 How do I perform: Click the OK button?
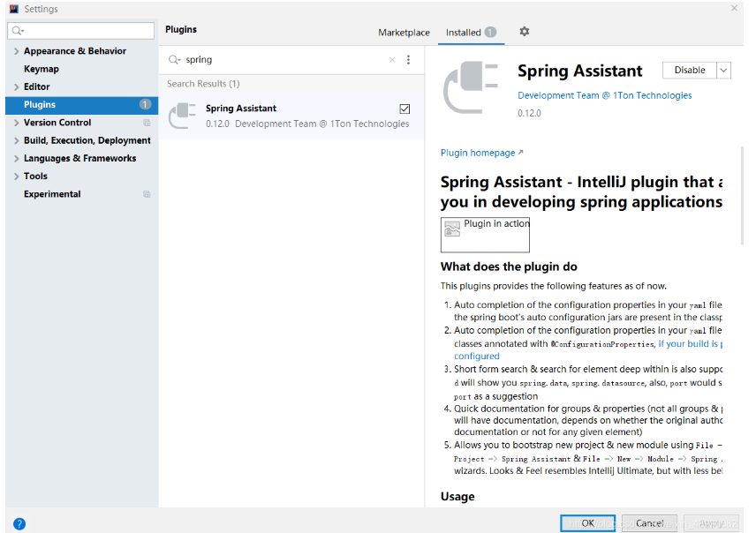click(x=587, y=523)
